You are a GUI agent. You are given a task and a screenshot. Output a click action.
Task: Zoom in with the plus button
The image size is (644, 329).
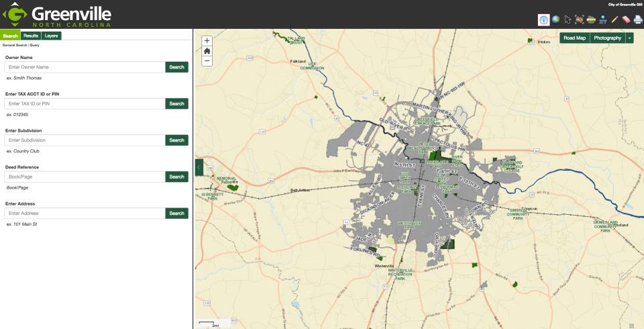tap(207, 40)
